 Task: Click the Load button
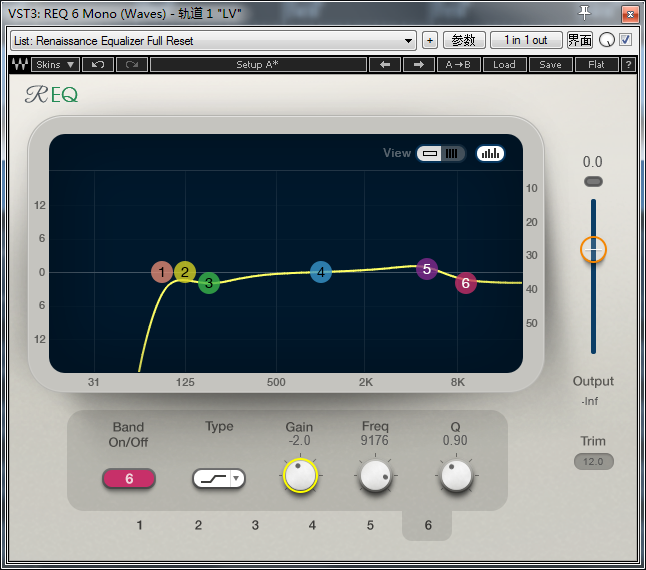click(504, 65)
